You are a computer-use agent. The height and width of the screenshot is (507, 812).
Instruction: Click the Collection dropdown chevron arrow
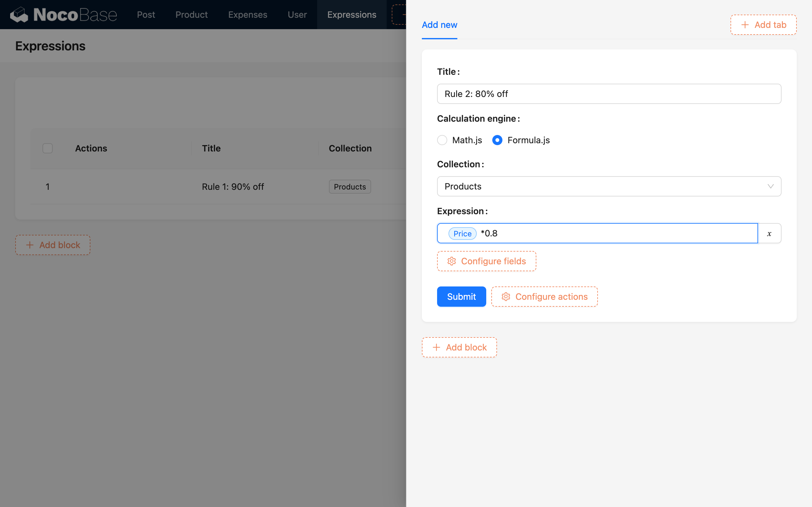pos(770,186)
